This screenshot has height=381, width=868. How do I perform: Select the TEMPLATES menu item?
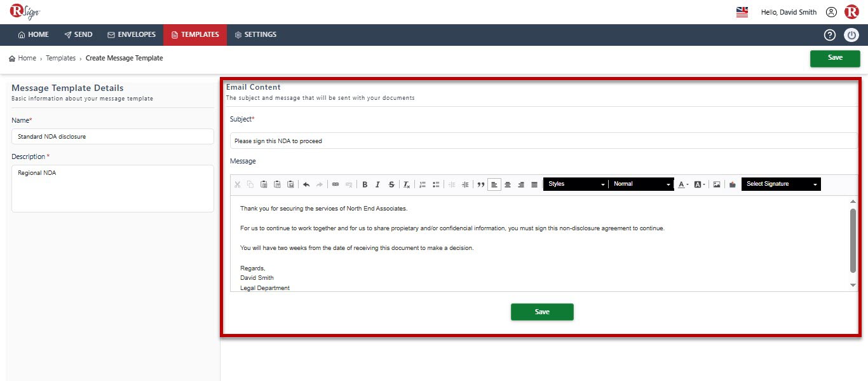click(x=195, y=34)
